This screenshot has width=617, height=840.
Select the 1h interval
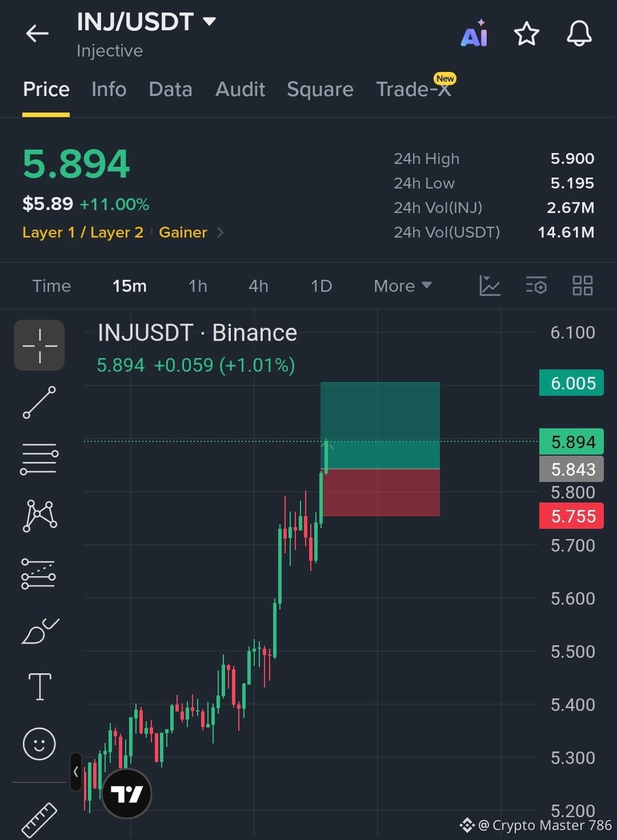click(198, 286)
